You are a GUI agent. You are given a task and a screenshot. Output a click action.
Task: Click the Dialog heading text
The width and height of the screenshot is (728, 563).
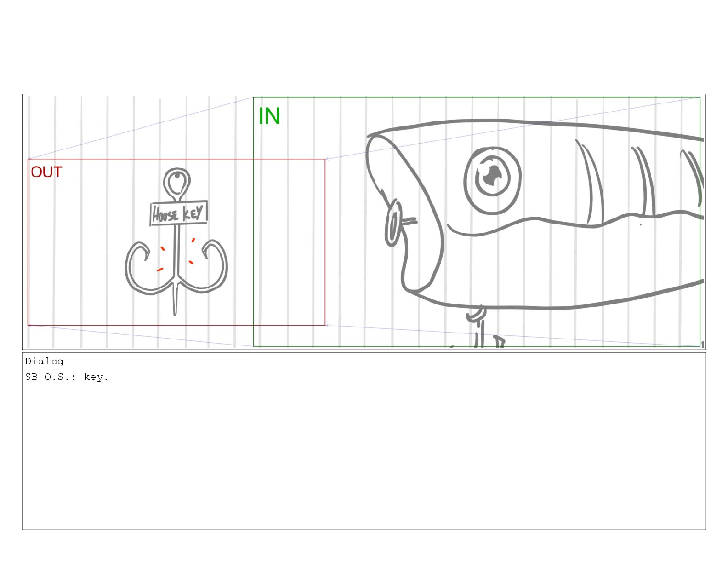(44, 362)
